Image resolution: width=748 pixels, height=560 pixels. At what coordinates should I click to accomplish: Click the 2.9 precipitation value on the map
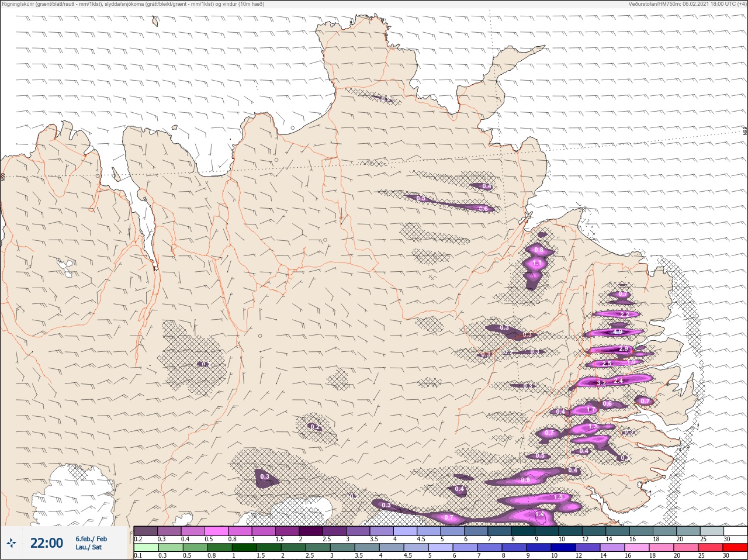pyautogui.click(x=623, y=349)
